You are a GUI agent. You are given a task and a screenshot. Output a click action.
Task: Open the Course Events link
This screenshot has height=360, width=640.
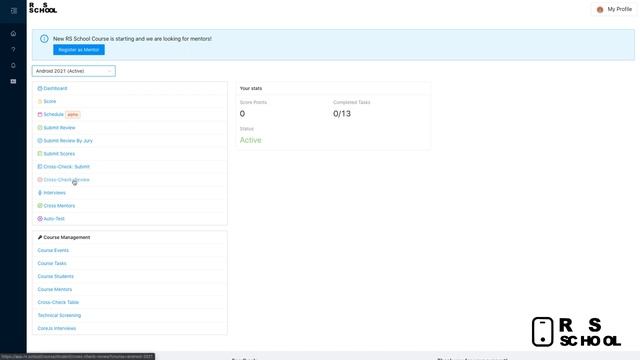tap(53, 250)
